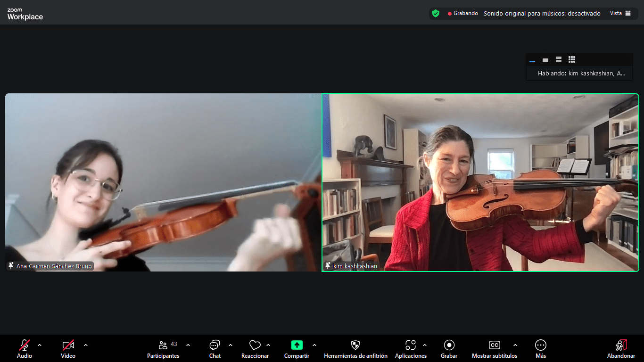Leave the meeting with Abandonar
The height and width of the screenshot is (362, 644).
(x=621, y=345)
